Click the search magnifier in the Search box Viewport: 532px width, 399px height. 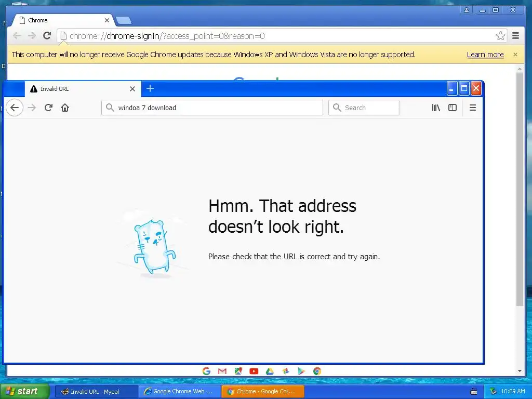coord(337,108)
